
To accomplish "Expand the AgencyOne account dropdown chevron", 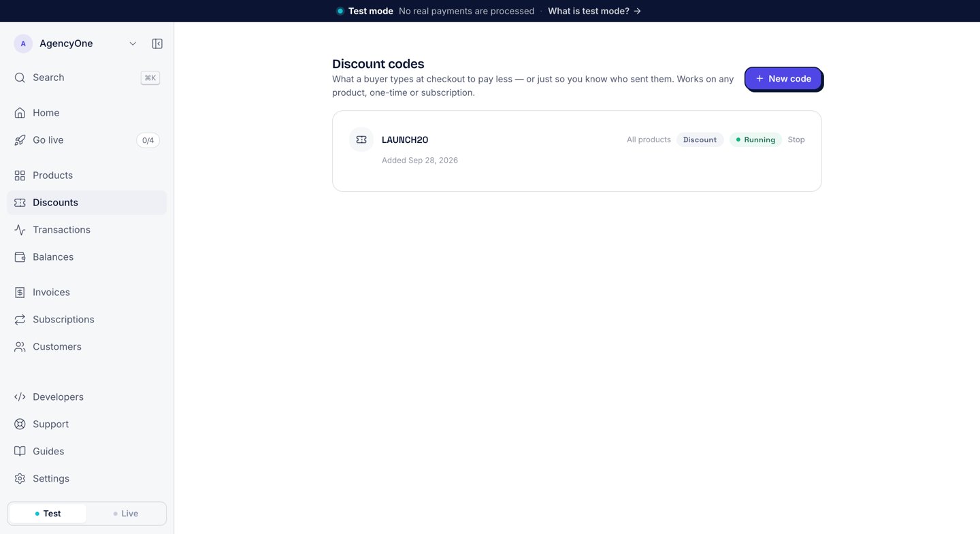I will click(x=133, y=44).
